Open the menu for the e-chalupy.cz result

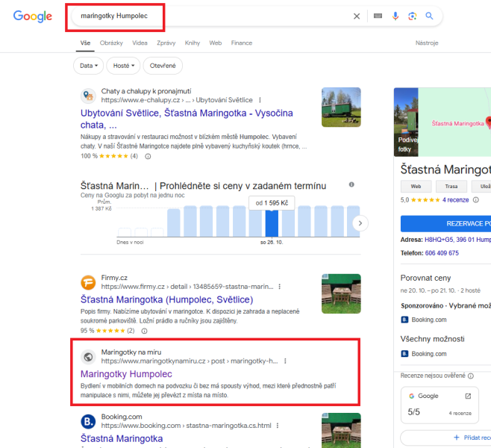pos(260,100)
